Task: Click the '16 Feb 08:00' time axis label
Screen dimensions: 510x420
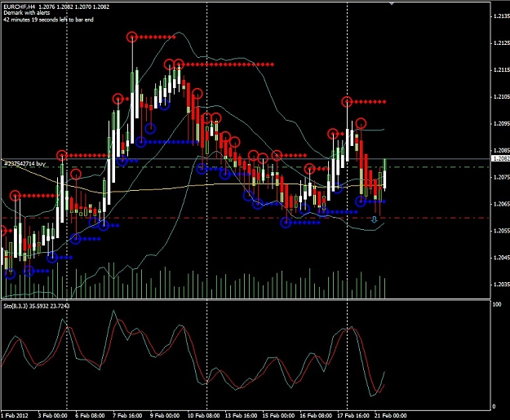Action: [316, 416]
